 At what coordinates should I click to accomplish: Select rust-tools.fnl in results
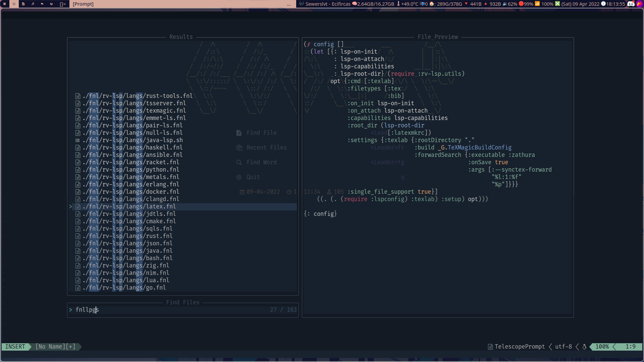(138, 96)
